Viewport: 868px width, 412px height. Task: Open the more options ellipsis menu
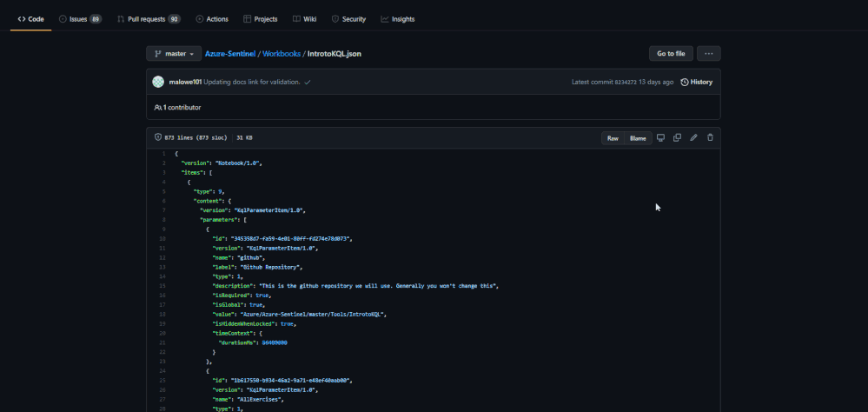[709, 54]
